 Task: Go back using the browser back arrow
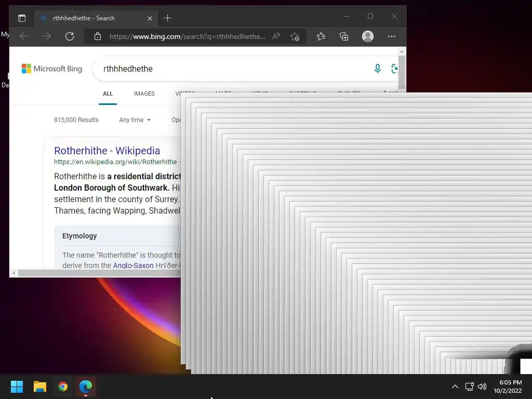coord(24,36)
